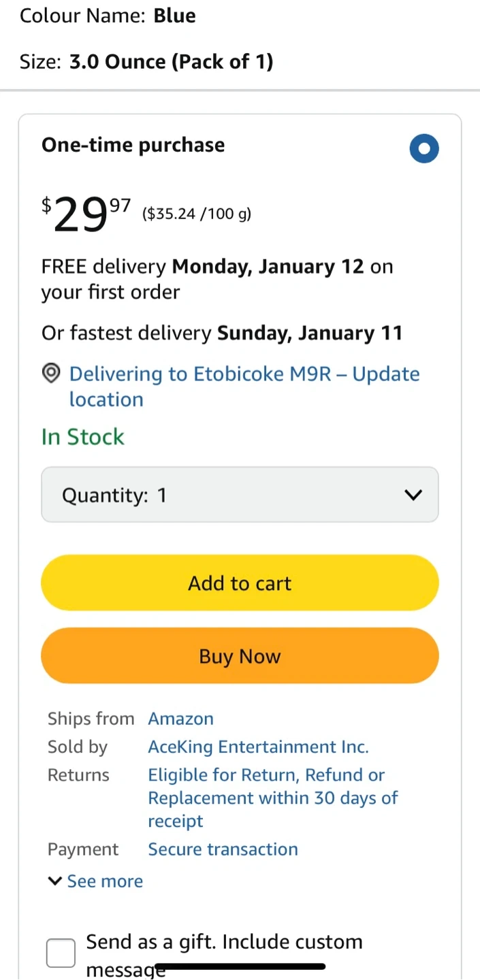Tap the Blue colour name value
The image size is (480, 980).
(174, 16)
